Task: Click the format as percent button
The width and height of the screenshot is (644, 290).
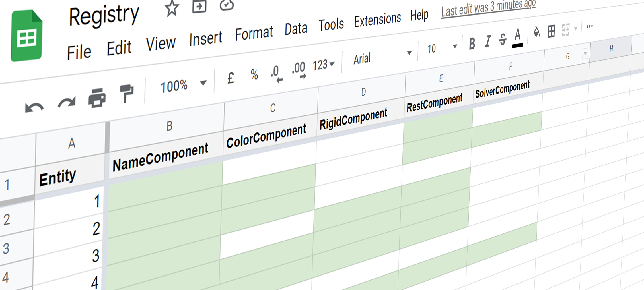Action: click(x=254, y=75)
